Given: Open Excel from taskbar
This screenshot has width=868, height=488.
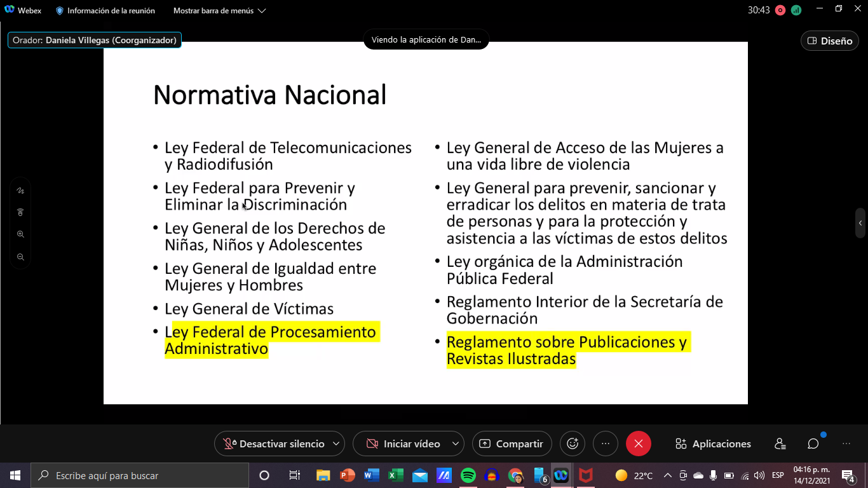Looking at the screenshot, I should [396, 475].
